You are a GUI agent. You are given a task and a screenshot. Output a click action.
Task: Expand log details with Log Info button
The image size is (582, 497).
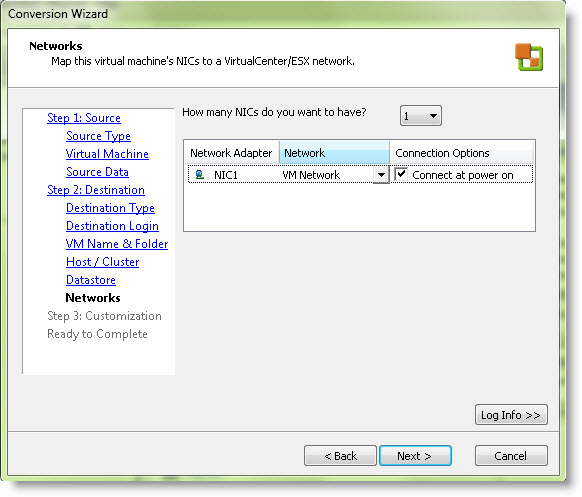[511, 415]
